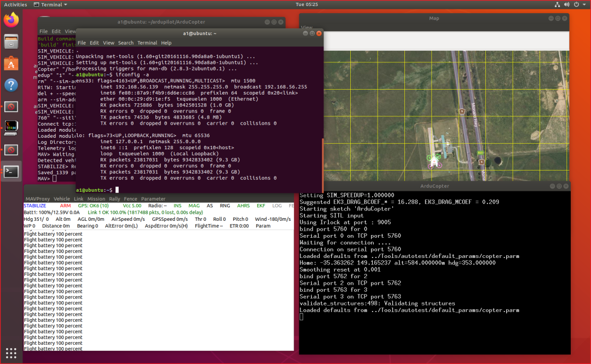591x364 pixels.
Task: Open View menu in a1@ubuntu: ~ terminal
Action: tap(108, 43)
